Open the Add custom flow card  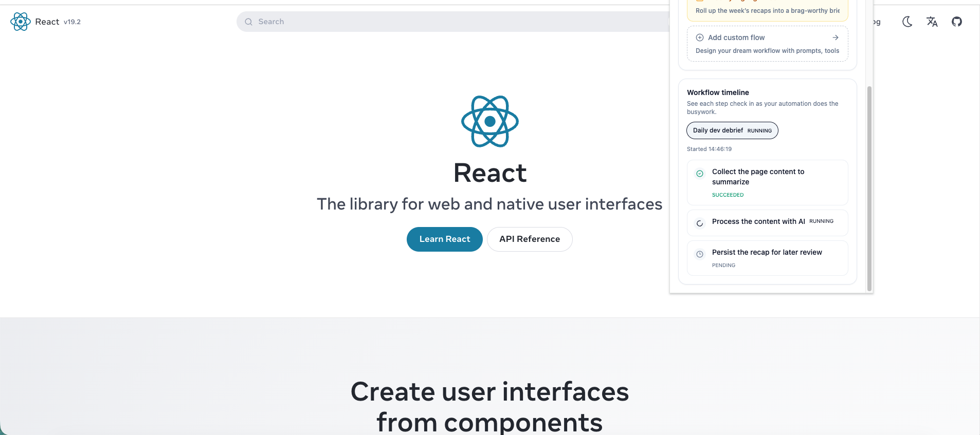[x=768, y=44]
